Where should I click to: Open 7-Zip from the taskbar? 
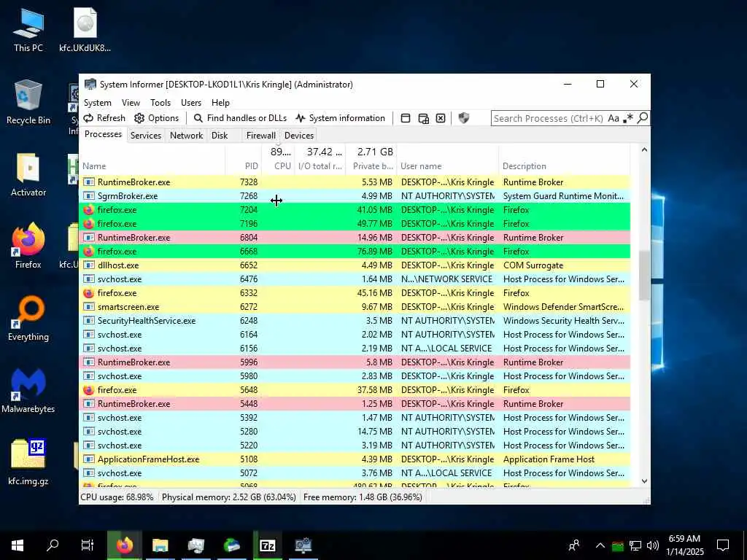click(267, 545)
